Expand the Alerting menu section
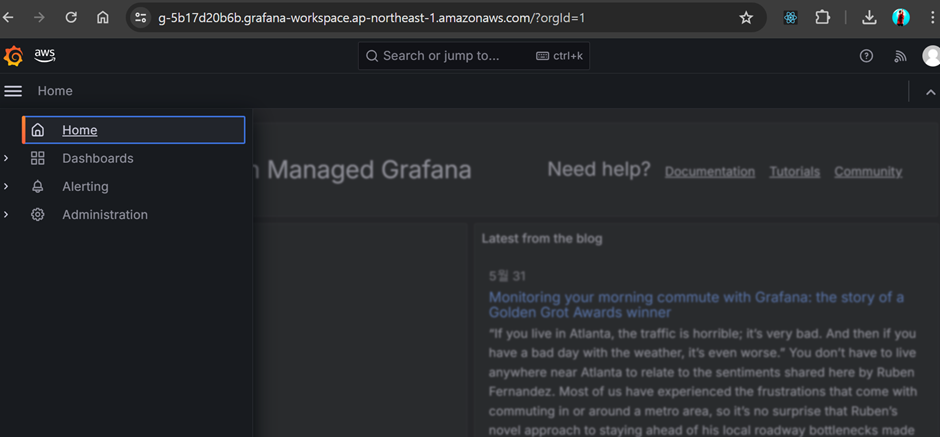The width and height of the screenshot is (940, 437). (x=6, y=186)
